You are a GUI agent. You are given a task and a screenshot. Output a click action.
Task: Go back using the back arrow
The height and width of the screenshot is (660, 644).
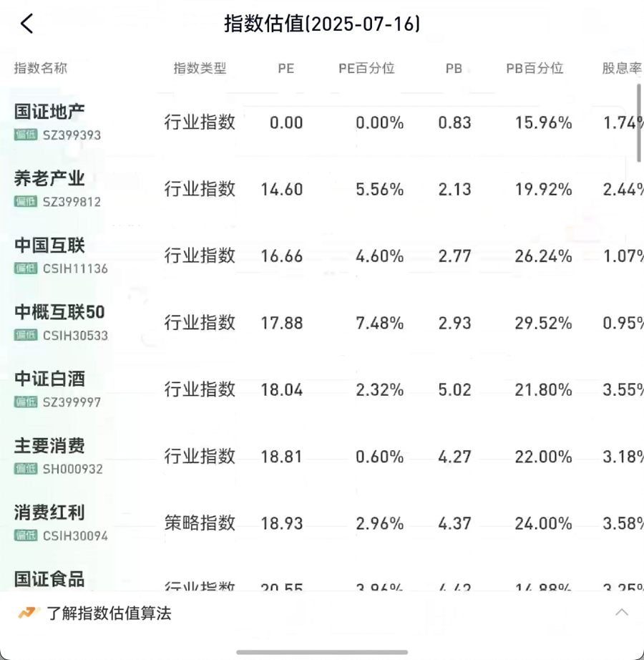pyautogui.click(x=26, y=24)
